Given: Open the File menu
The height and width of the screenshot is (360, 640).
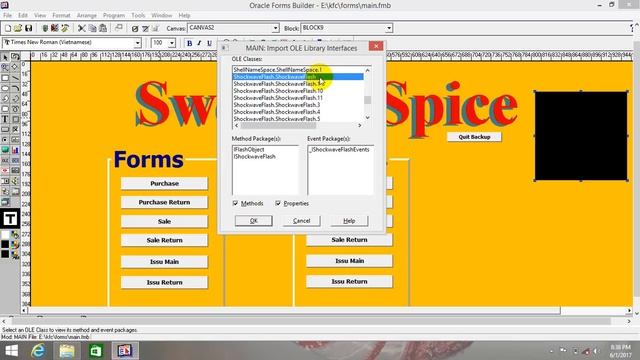Looking at the screenshot, I should click(7, 16).
